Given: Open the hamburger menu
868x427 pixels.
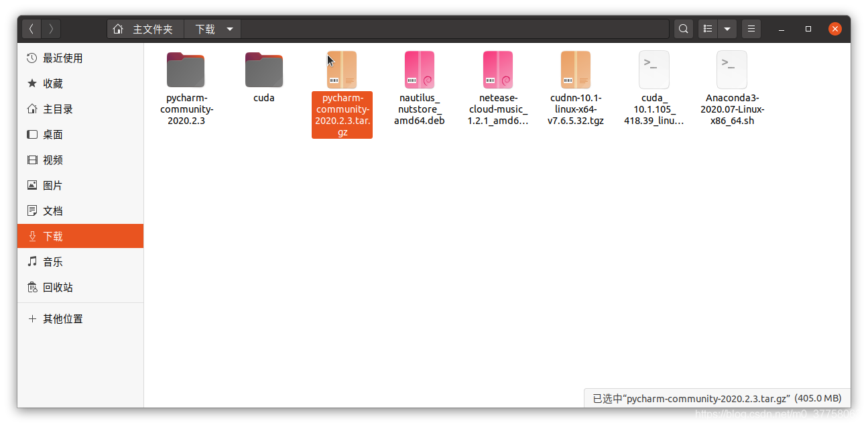Looking at the screenshot, I should 751,29.
